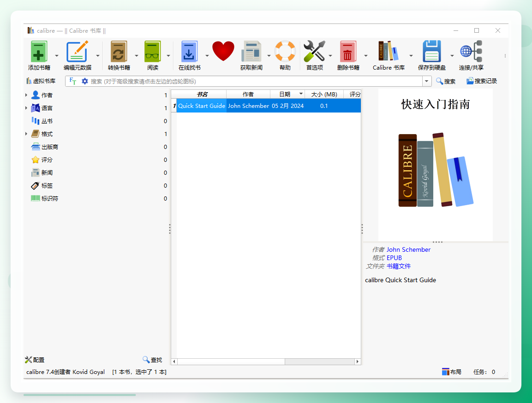Click the 任务: 0 jobs indicator
Screen dimensions: 532x403
click(x=484, y=372)
